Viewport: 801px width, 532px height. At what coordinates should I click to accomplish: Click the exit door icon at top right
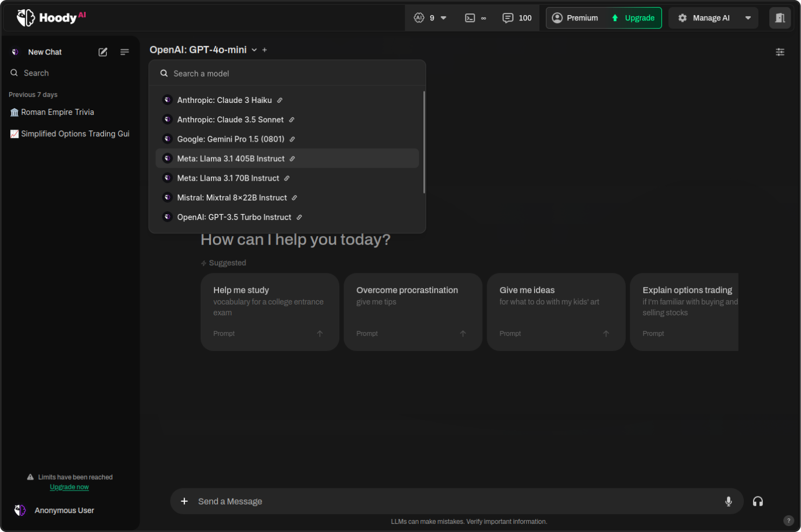tap(780, 18)
